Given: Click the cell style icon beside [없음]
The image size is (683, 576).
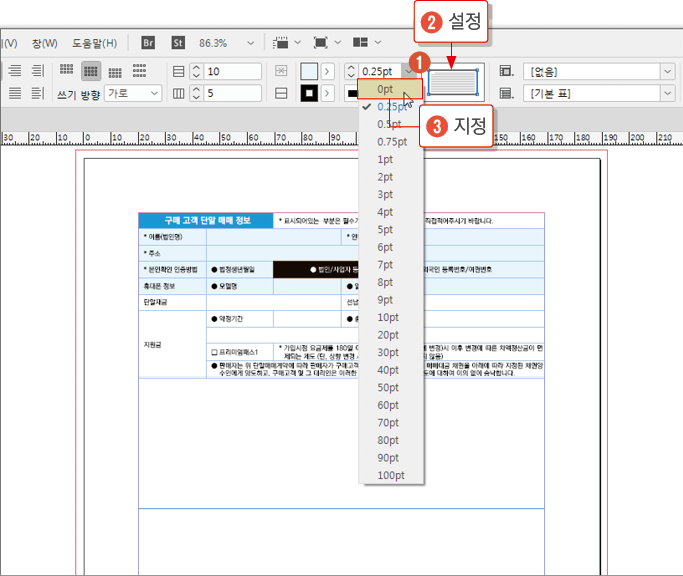Looking at the screenshot, I should 506,71.
